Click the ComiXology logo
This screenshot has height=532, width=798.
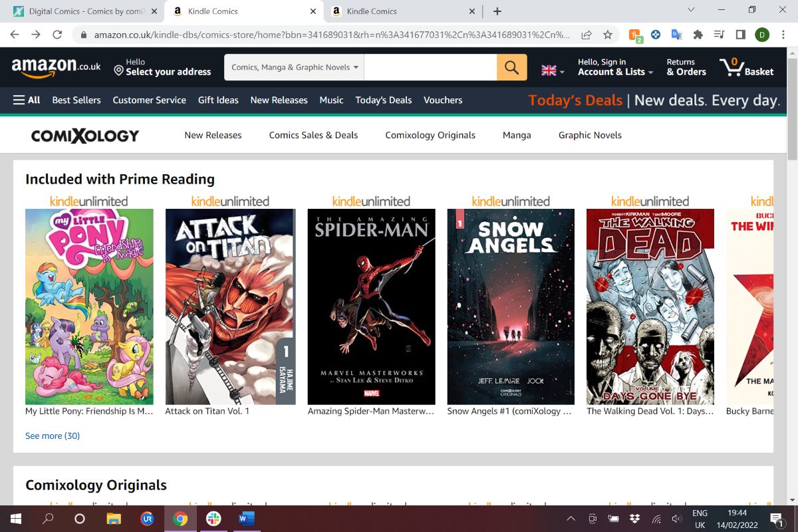click(85, 135)
